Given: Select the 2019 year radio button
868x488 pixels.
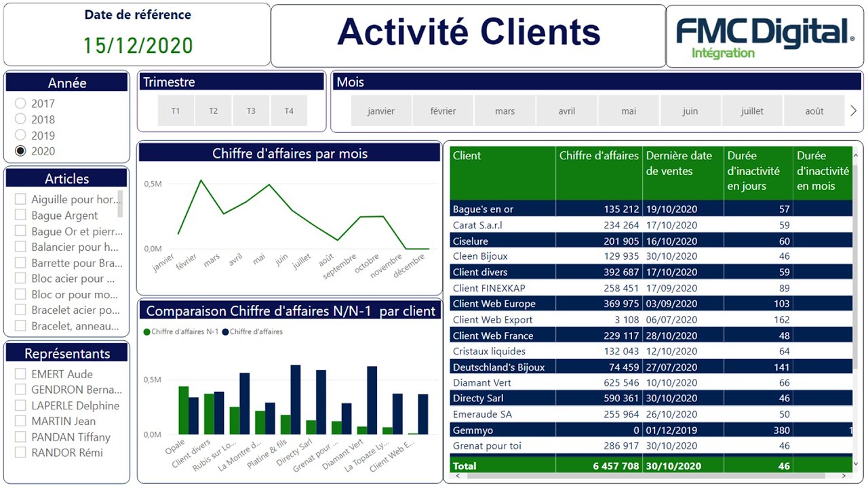Looking at the screenshot, I should [x=20, y=135].
